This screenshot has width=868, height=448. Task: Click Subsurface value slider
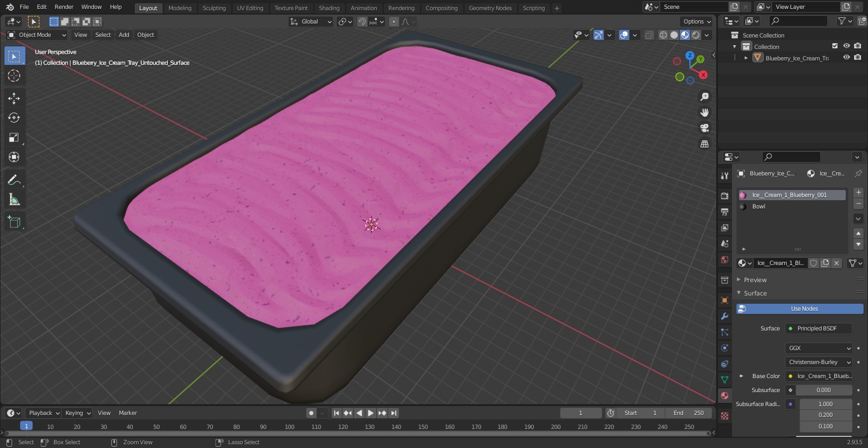click(x=824, y=390)
